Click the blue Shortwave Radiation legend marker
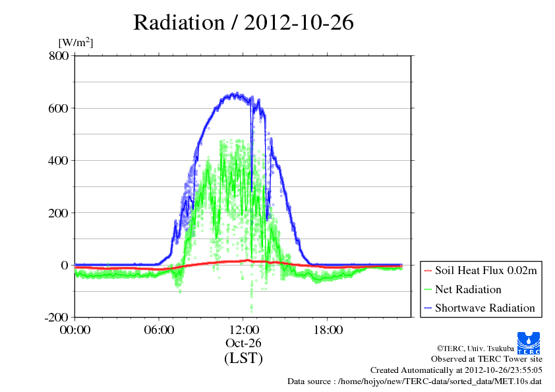This screenshot has width=555, height=392. 428,308
